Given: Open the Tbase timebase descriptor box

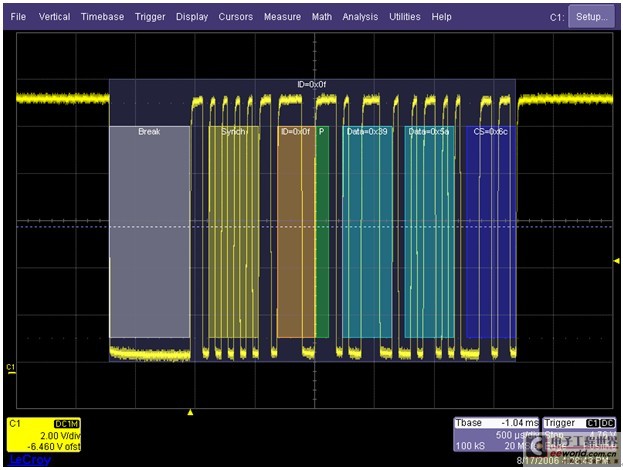Looking at the screenshot, I should pos(495,435).
